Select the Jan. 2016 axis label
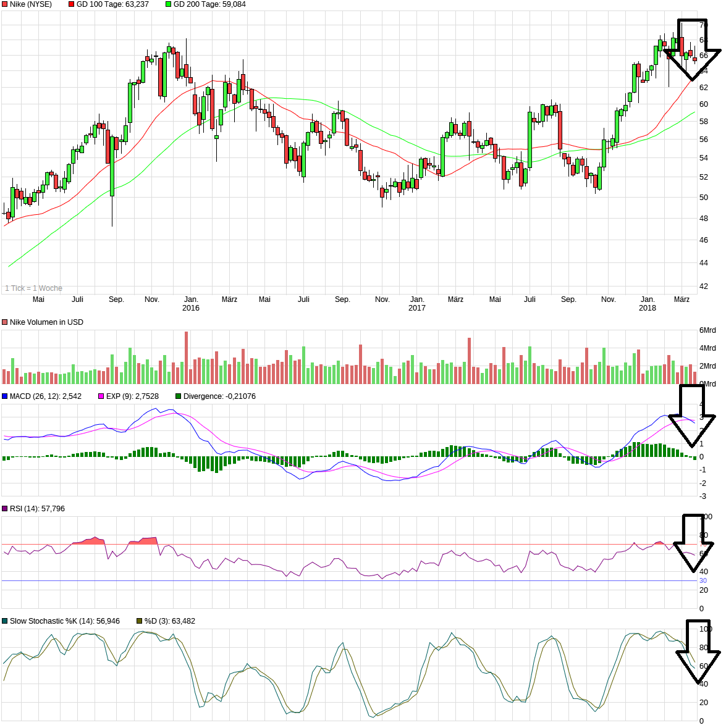 click(191, 303)
